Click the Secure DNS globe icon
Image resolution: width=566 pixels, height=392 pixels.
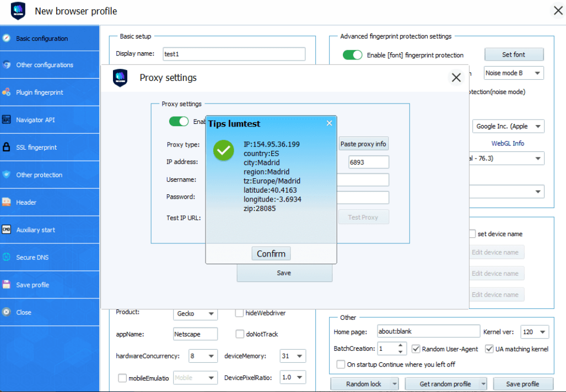pos(7,257)
